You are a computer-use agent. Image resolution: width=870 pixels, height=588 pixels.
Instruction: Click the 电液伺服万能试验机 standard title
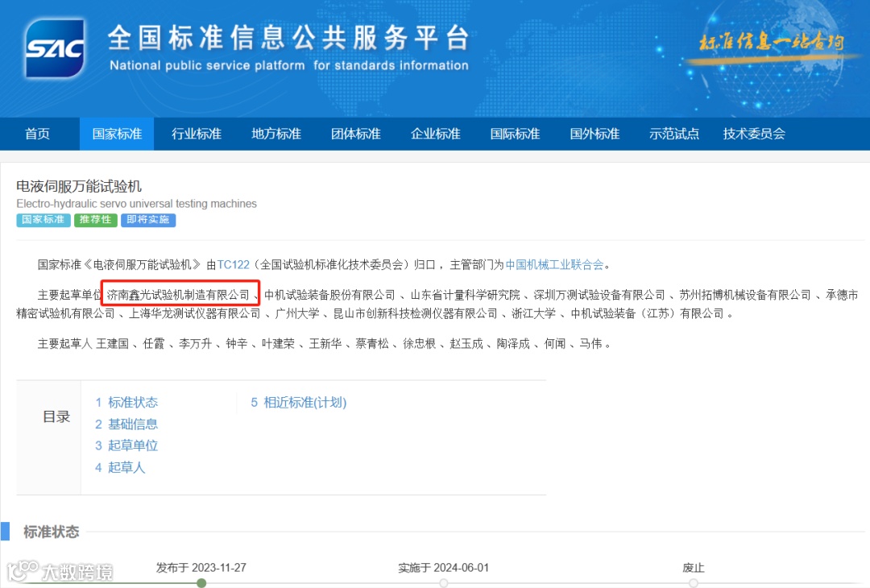click(79, 186)
